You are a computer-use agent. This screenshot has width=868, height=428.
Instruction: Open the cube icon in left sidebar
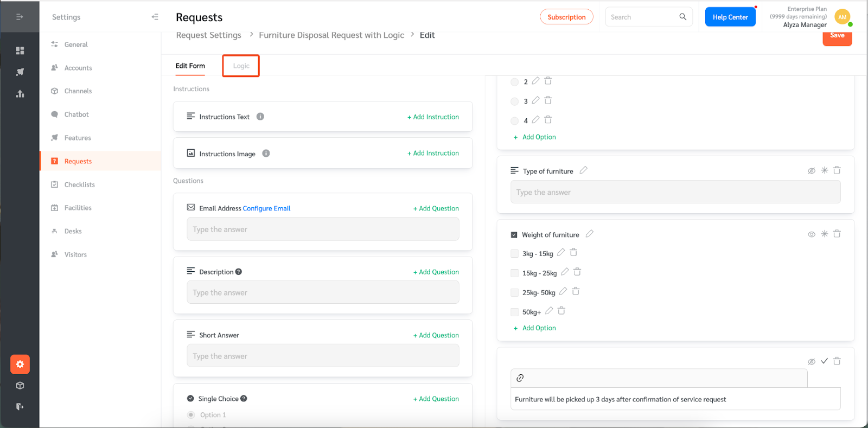pos(20,386)
